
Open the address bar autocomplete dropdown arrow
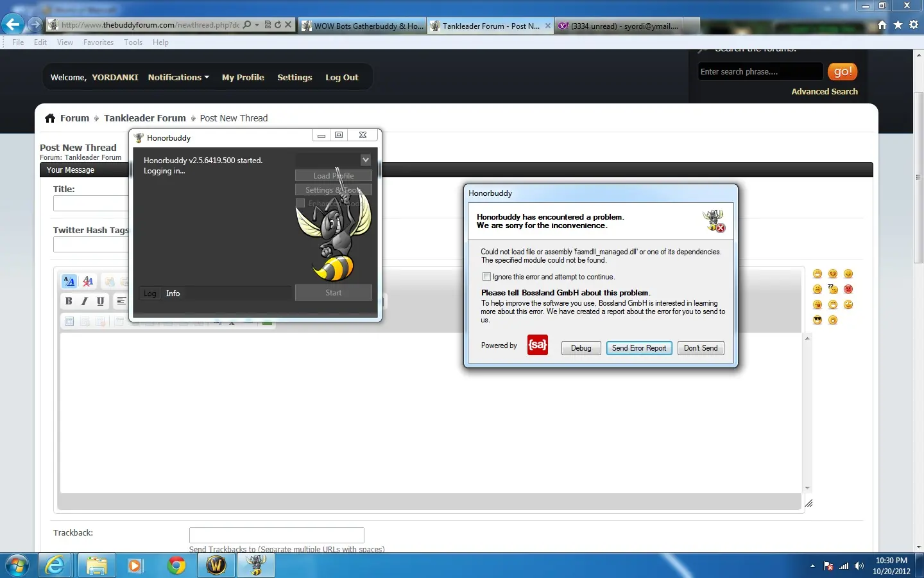[x=257, y=25]
